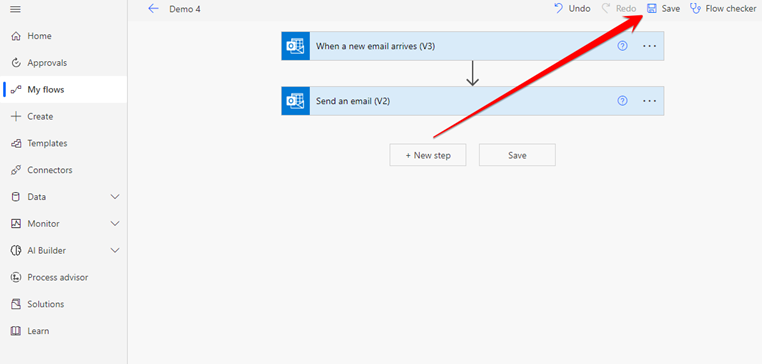Image resolution: width=762 pixels, height=364 pixels.
Task: Click Redo text in top toolbar
Action: point(626,9)
